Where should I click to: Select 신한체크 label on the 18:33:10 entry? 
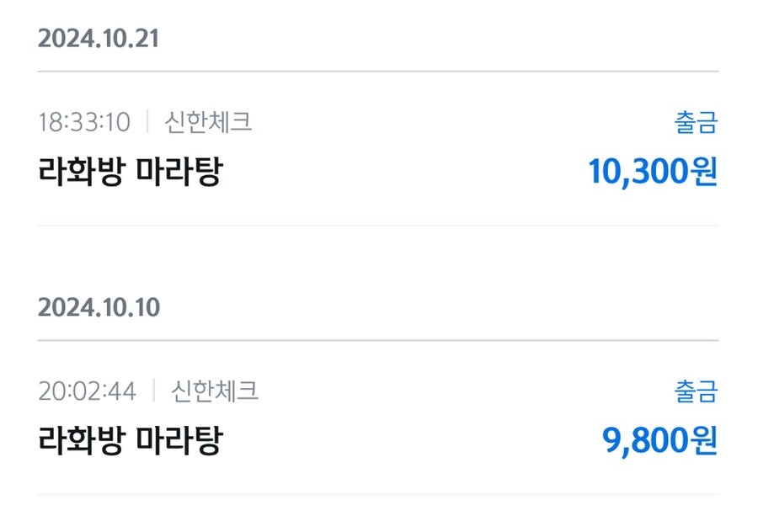(208, 122)
